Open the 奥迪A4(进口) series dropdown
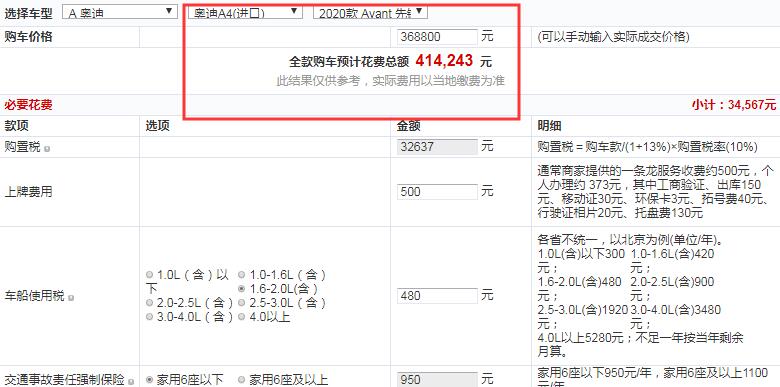780x387 pixels. pyautogui.click(x=245, y=12)
